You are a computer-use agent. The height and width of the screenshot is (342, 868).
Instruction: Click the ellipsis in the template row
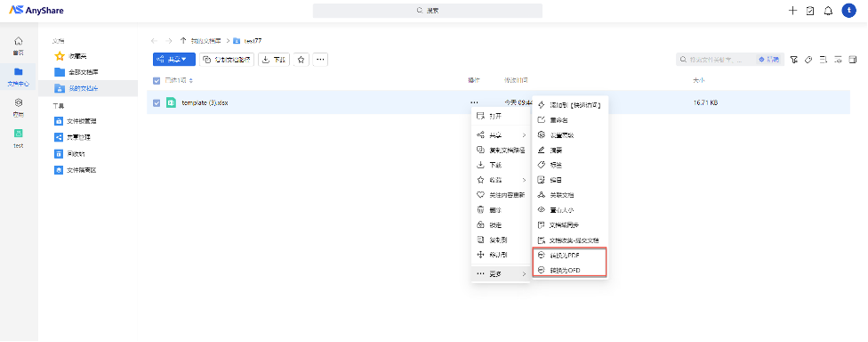tap(473, 102)
